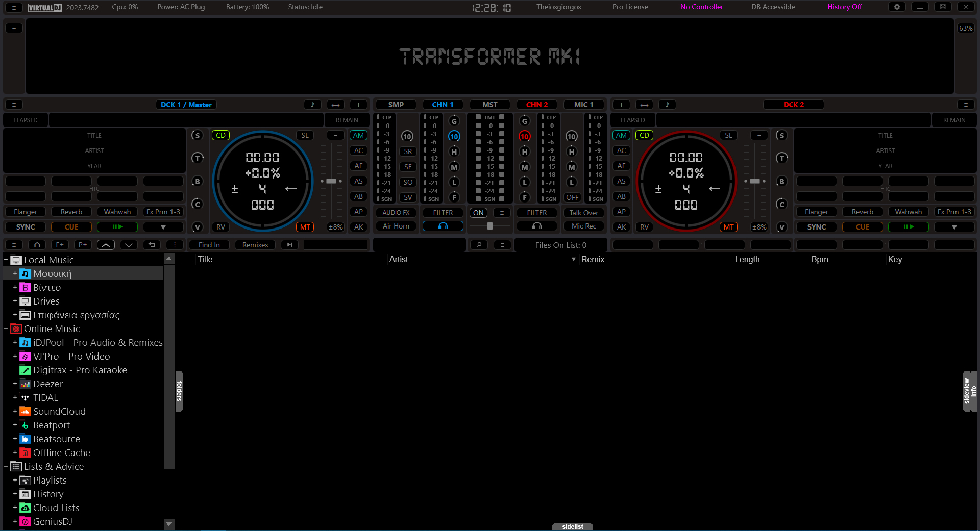
Task: Click the browser up-arrow navigation button
Action: (106, 245)
